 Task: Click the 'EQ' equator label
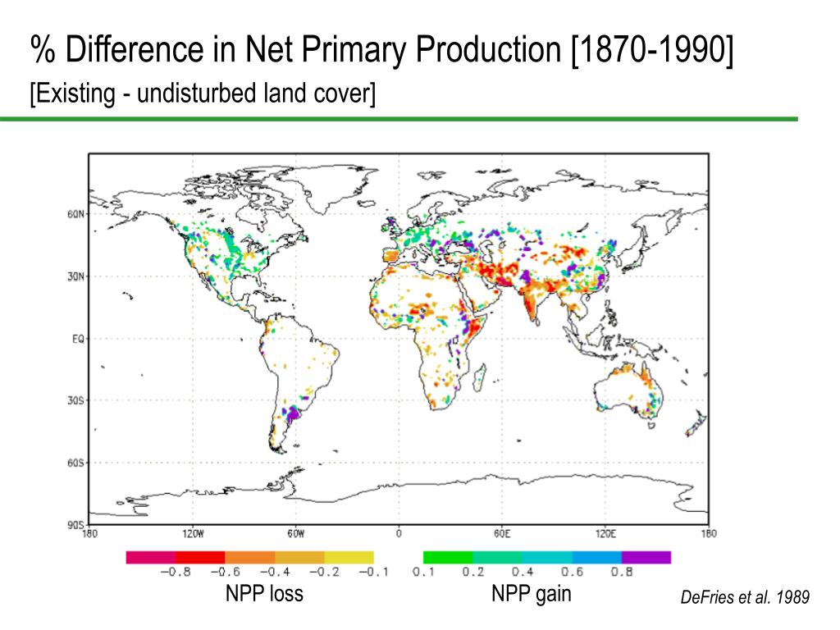78,339
